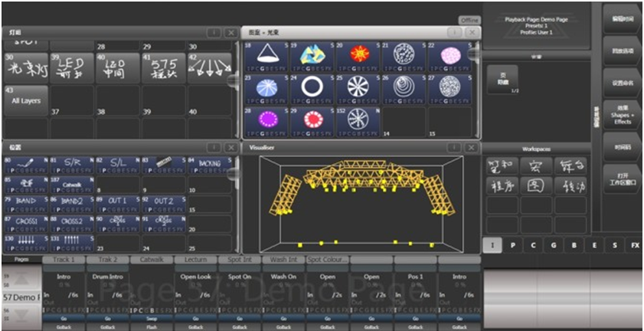Select the Catwalk playback legend
This screenshot has width=644, height=331.
pyautogui.click(x=152, y=260)
